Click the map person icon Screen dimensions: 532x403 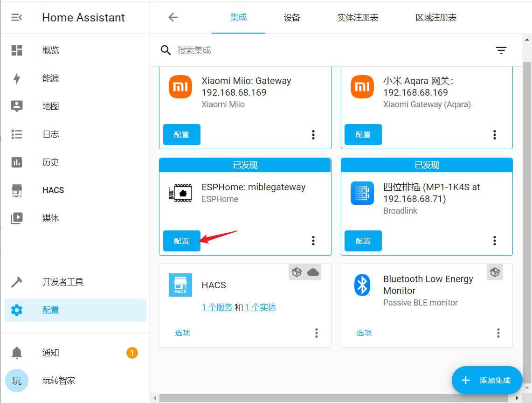[x=17, y=106]
